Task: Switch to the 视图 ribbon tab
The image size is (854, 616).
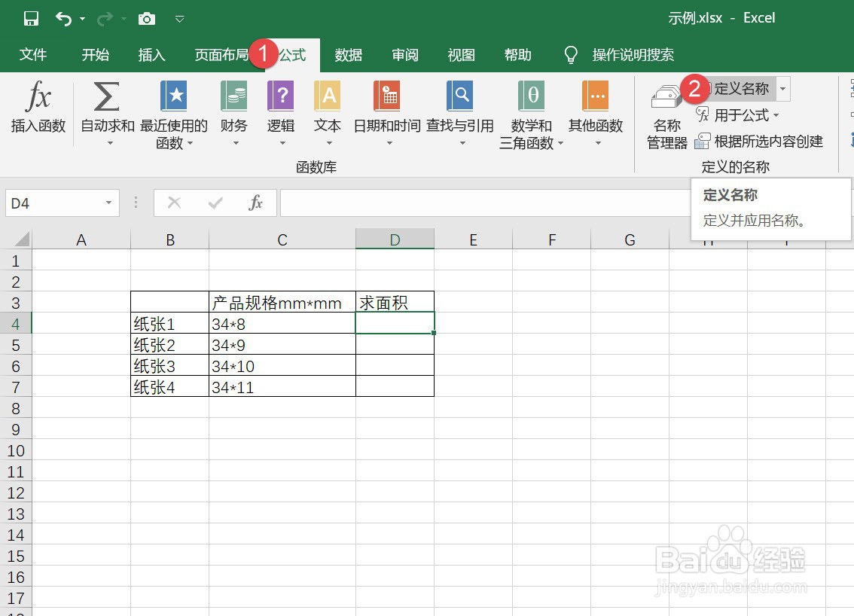Action: click(461, 54)
